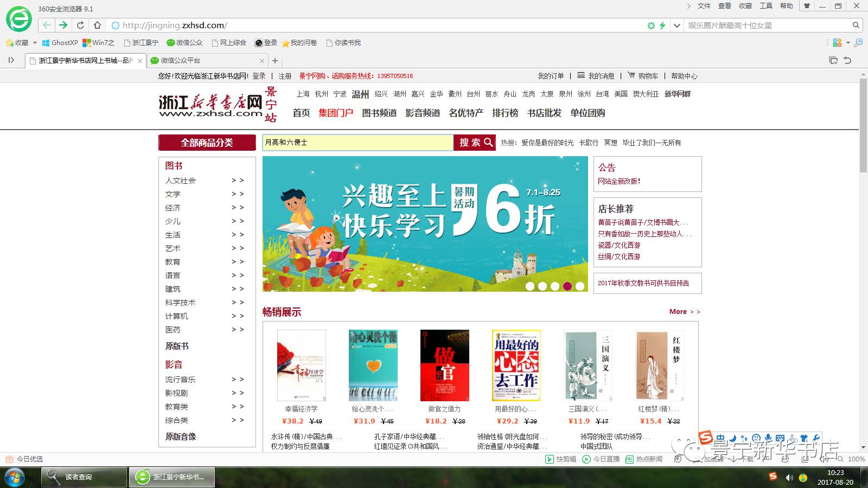Click the volume speaker tray icon
This screenshot has width=868, height=488.
789,478
